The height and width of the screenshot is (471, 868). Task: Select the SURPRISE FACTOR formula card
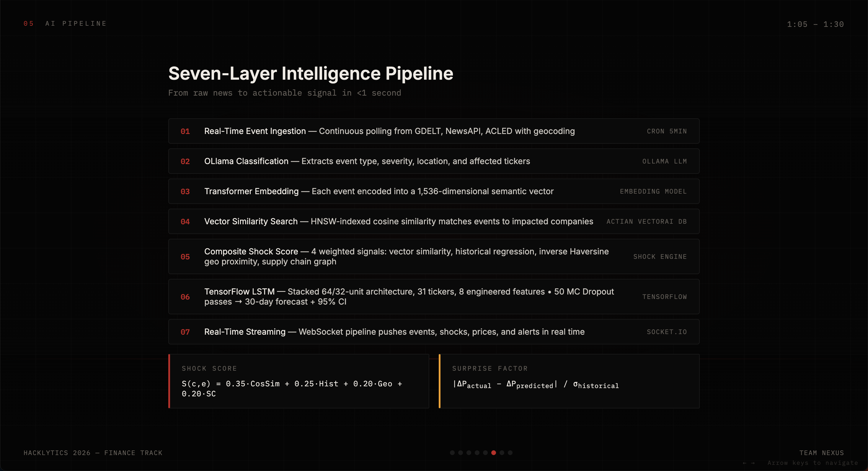(x=569, y=381)
